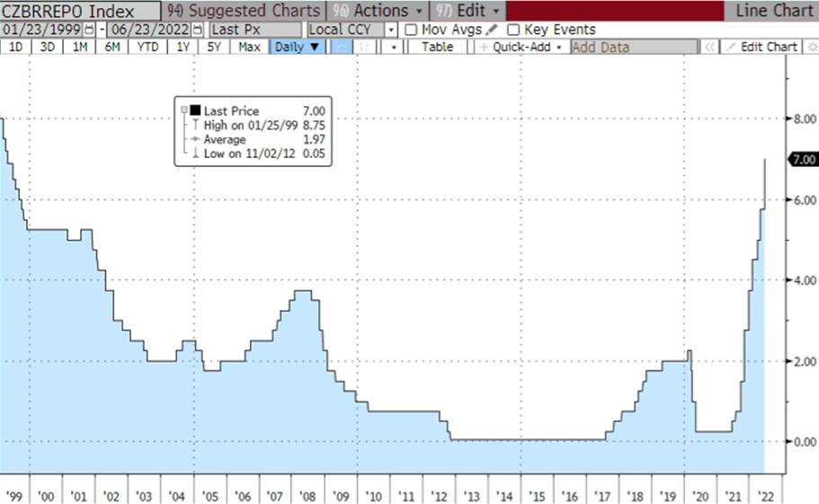The height and width of the screenshot is (504, 819).
Task: Open the chart type options arrow
Action: click(394, 47)
